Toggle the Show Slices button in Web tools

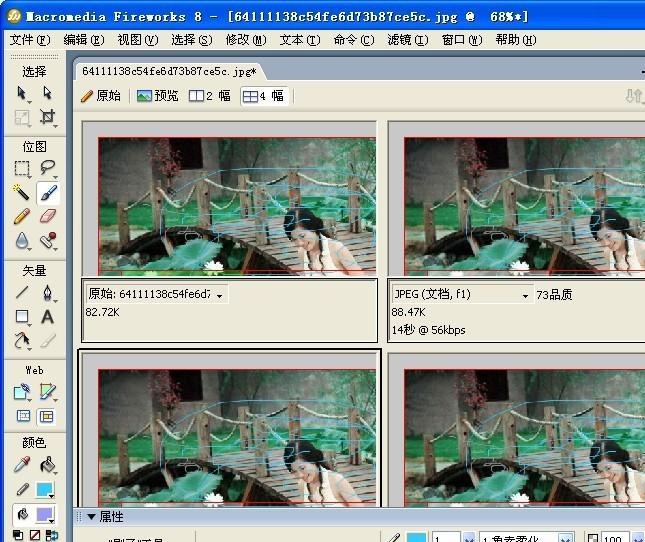[x=47, y=416]
